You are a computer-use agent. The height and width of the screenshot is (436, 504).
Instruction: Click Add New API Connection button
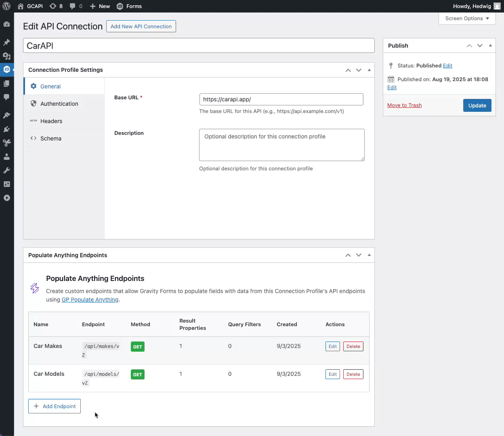(x=141, y=26)
